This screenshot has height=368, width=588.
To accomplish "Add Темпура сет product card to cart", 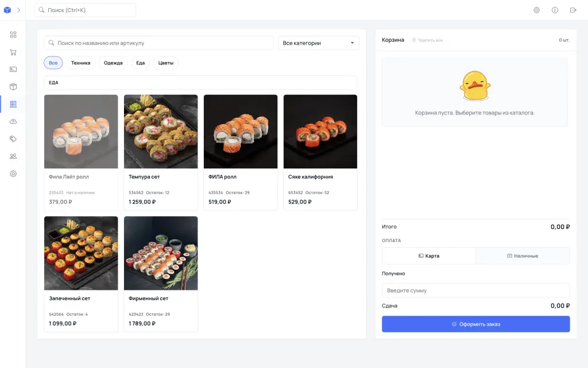I will point(161,152).
